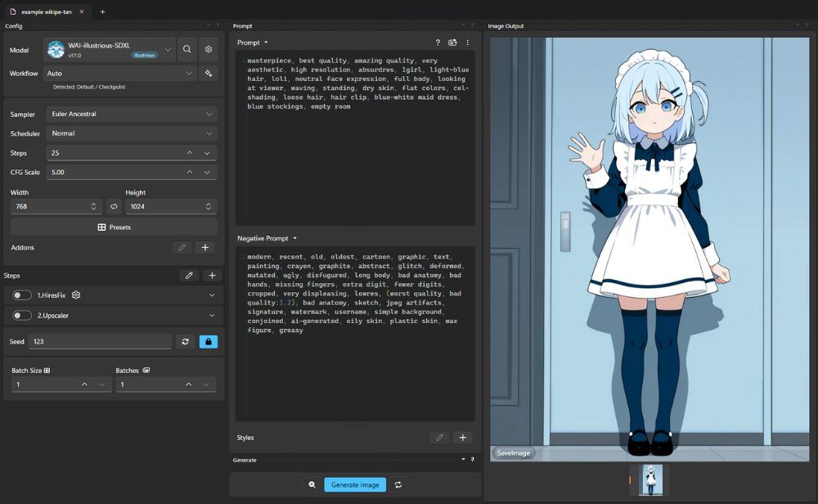This screenshot has width=818, height=504.
Task: Enable the 1.HiresFix toggle
Action: click(21, 295)
